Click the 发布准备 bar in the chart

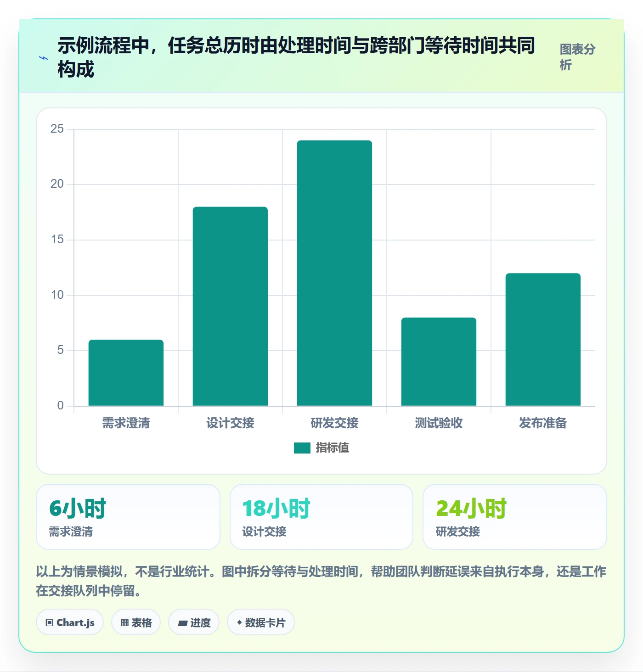point(543,340)
